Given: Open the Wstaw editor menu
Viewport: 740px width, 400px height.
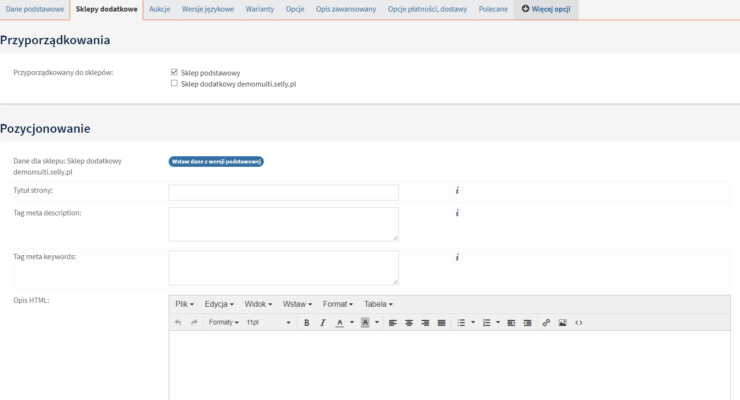Looking at the screenshot, I should (297, 304).
